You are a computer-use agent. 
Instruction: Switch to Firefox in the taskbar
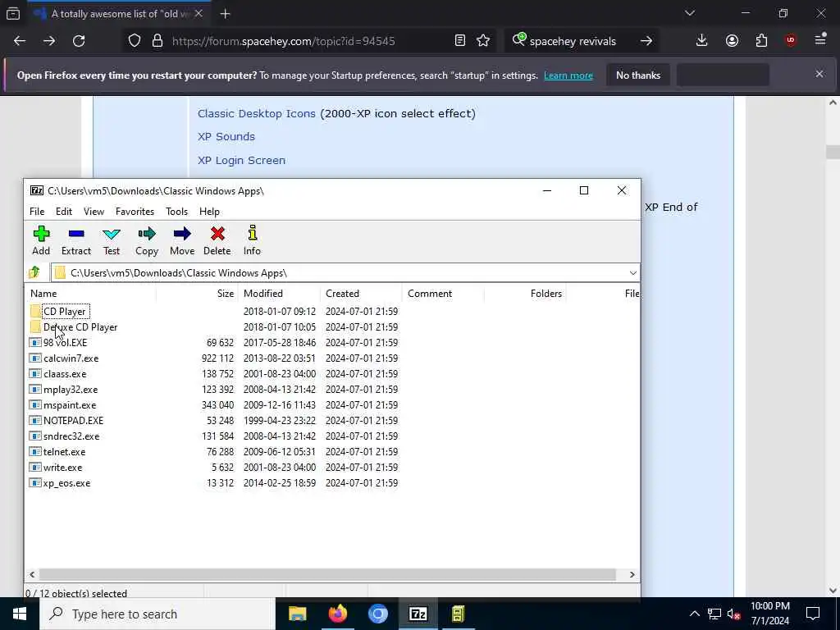click(x=338, y=614)
